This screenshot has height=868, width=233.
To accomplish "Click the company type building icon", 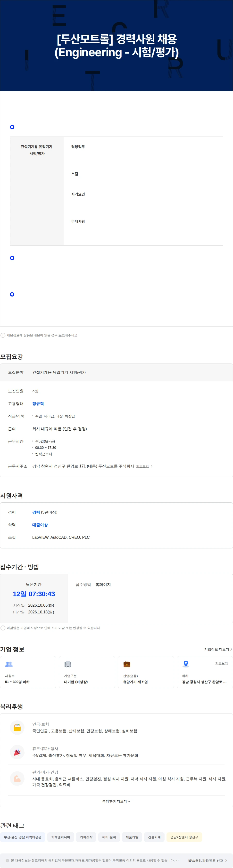I will click(68, 664).
